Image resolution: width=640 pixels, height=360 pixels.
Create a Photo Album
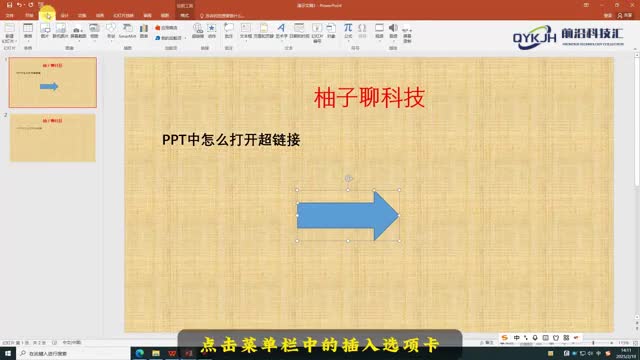click(x=94, y=31)
